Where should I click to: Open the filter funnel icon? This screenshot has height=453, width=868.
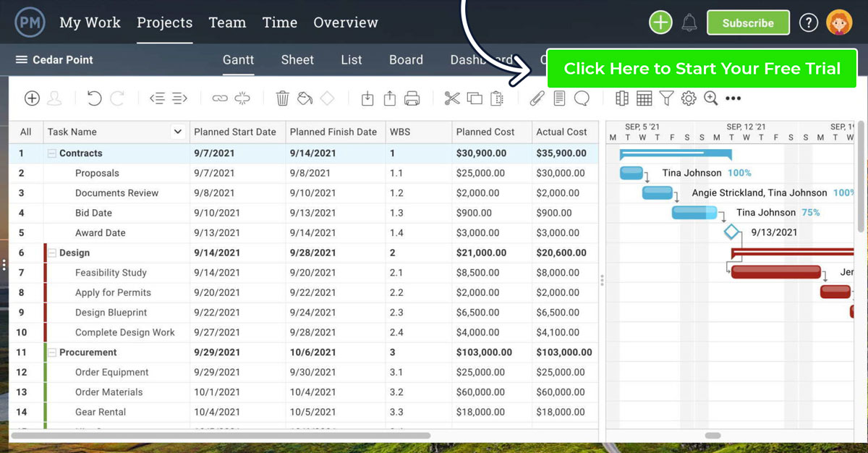(666, 98)
